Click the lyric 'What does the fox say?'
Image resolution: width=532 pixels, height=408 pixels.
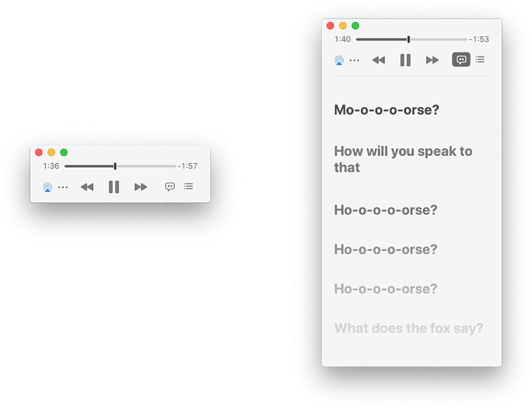click(409, 328)
